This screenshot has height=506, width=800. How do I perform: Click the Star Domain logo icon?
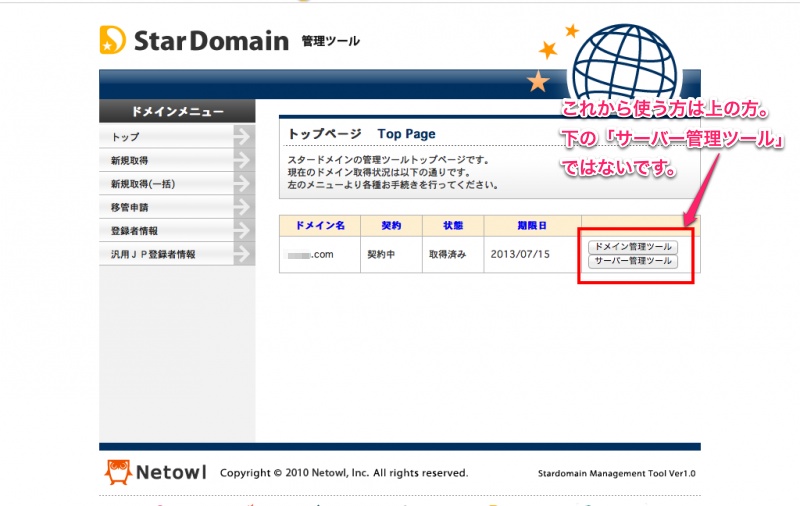[x=113, y=40]
